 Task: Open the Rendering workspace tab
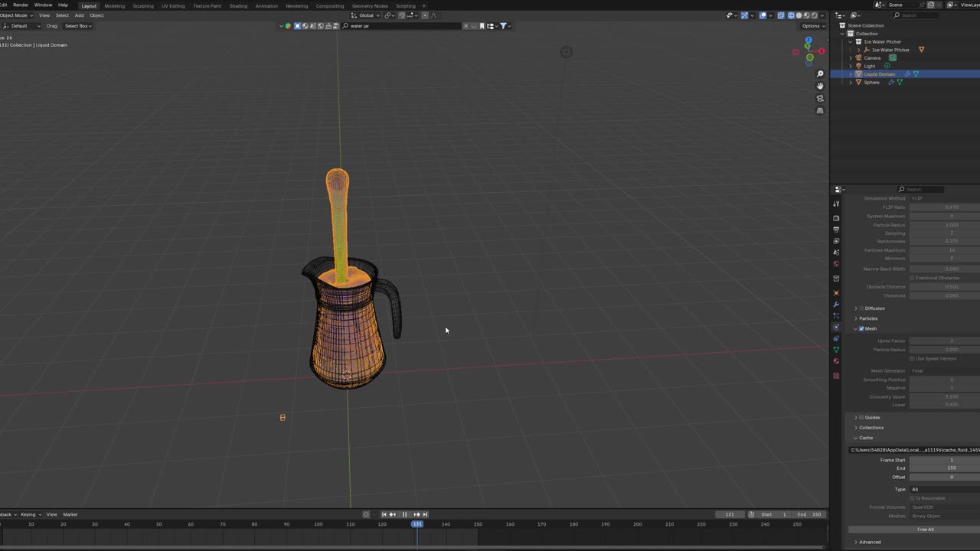(x=296, y=6)
